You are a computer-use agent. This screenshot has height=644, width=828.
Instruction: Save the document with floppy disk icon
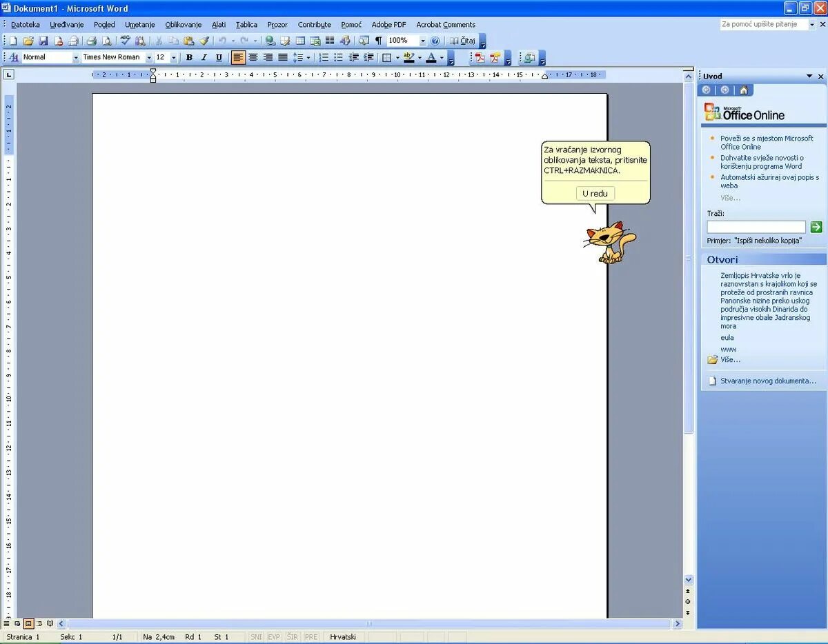(x=43, y=41)
